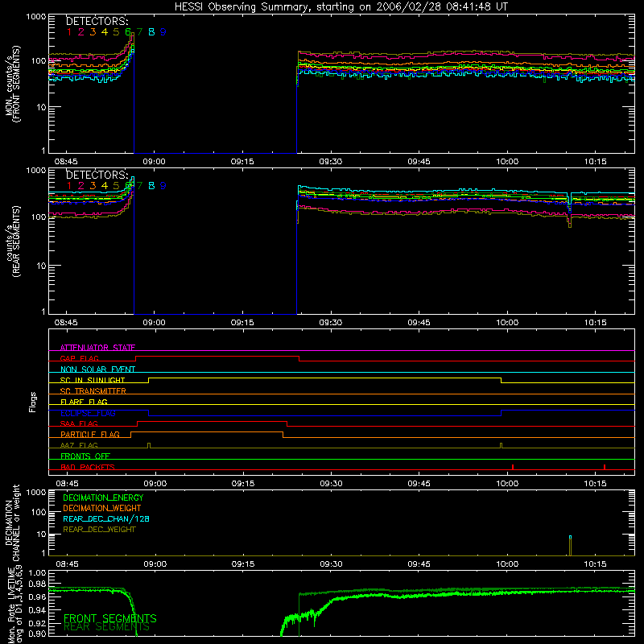
Task: Click the DECIMATION_ENERGY legend entry
Action: tap(103, 497)
